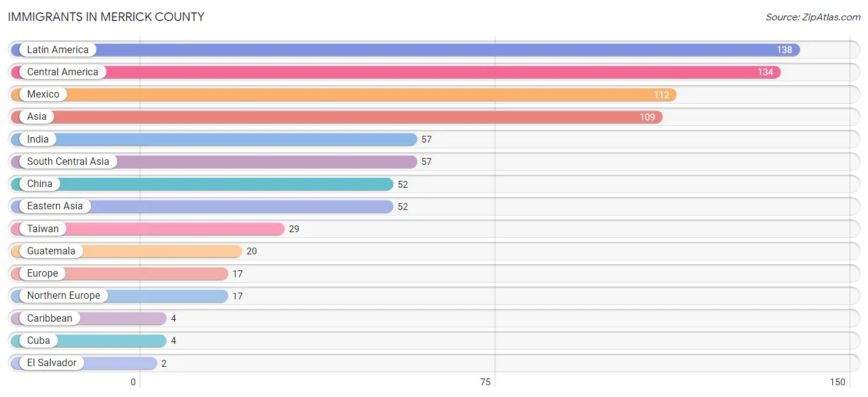868x397 pixels.
Task: Select the Central America pink bar
Action: [x=396, y=72]
